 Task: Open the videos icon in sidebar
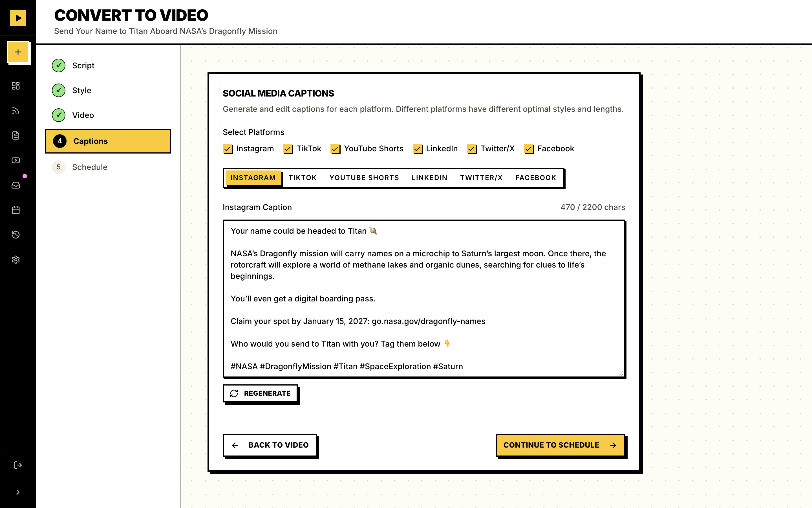(x=16, y=160)
